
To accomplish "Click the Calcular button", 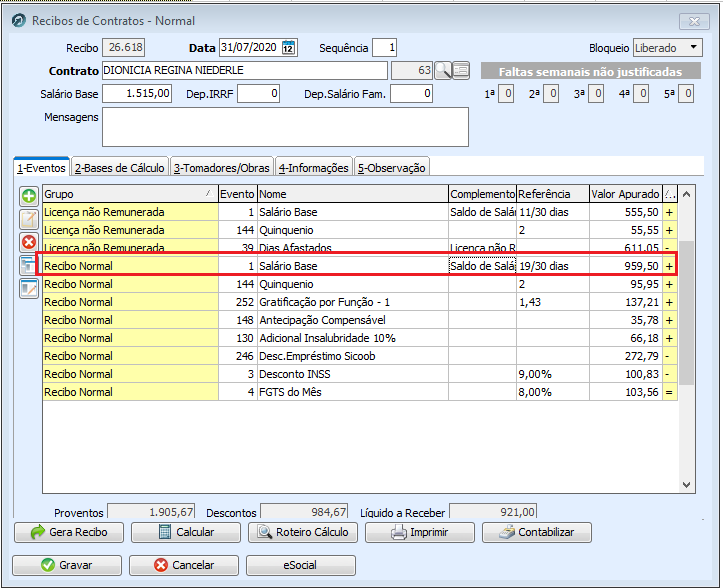I will point(186,532).
